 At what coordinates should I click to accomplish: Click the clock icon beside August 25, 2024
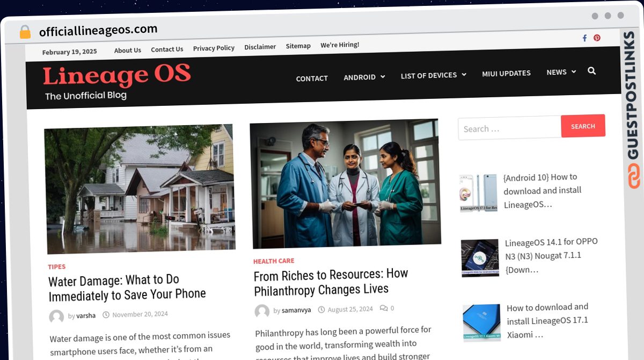click(321, 309)
